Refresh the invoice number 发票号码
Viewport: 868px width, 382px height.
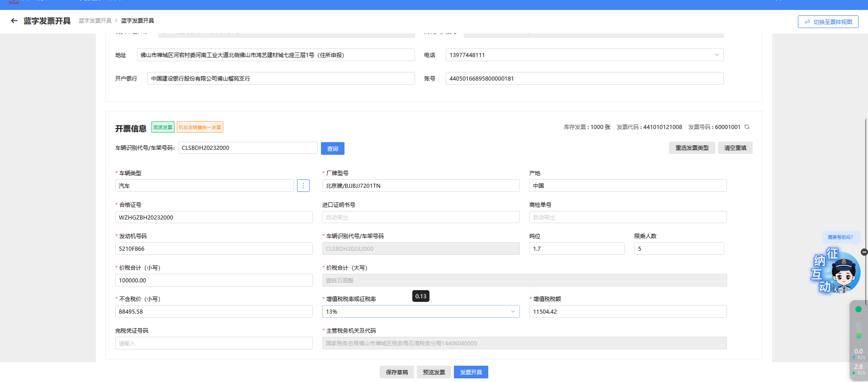coord(747,127)
